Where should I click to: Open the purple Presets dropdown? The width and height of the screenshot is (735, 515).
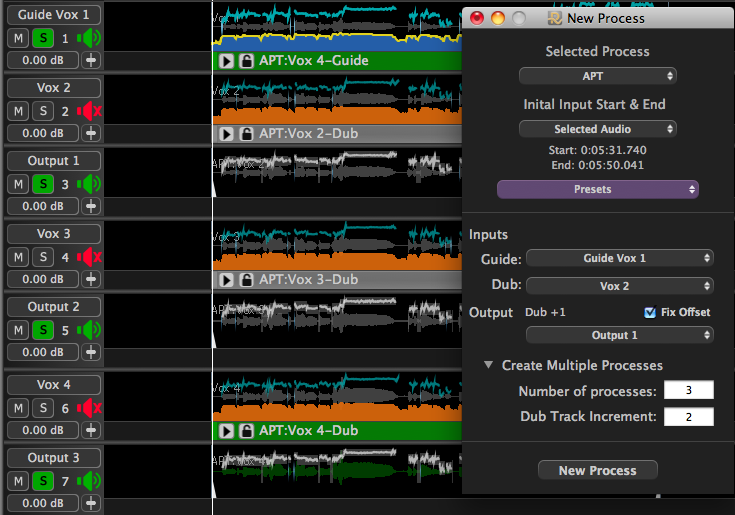click(597, 189)
